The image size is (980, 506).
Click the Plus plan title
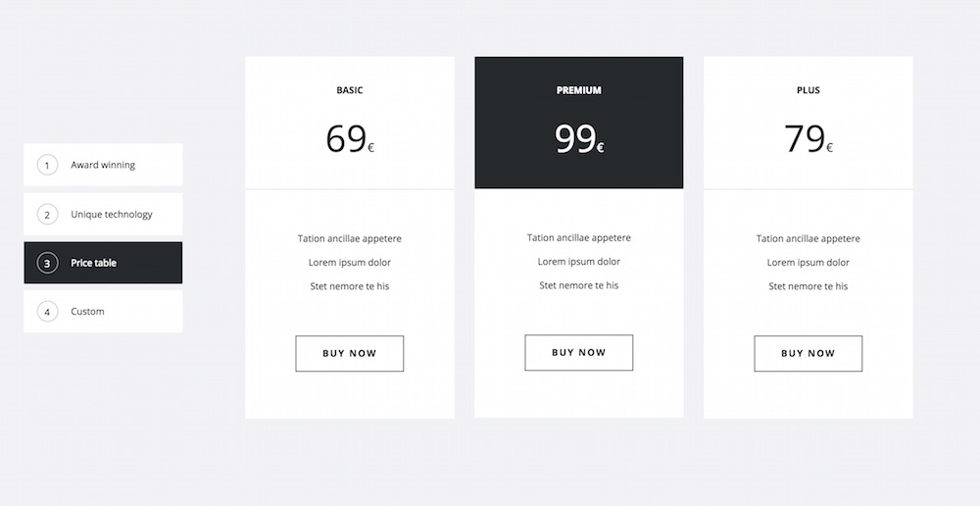pyautogui.click(x=808, y=90)
